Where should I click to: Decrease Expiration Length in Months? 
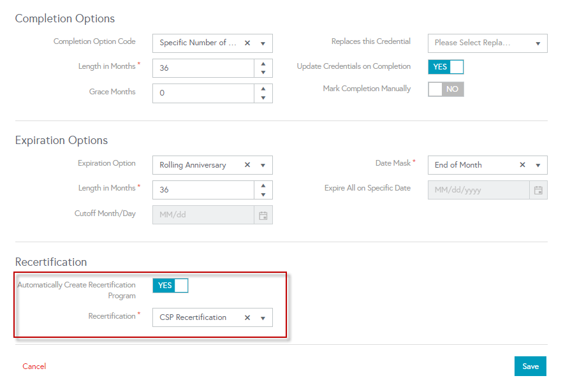[x=263, y=194]
